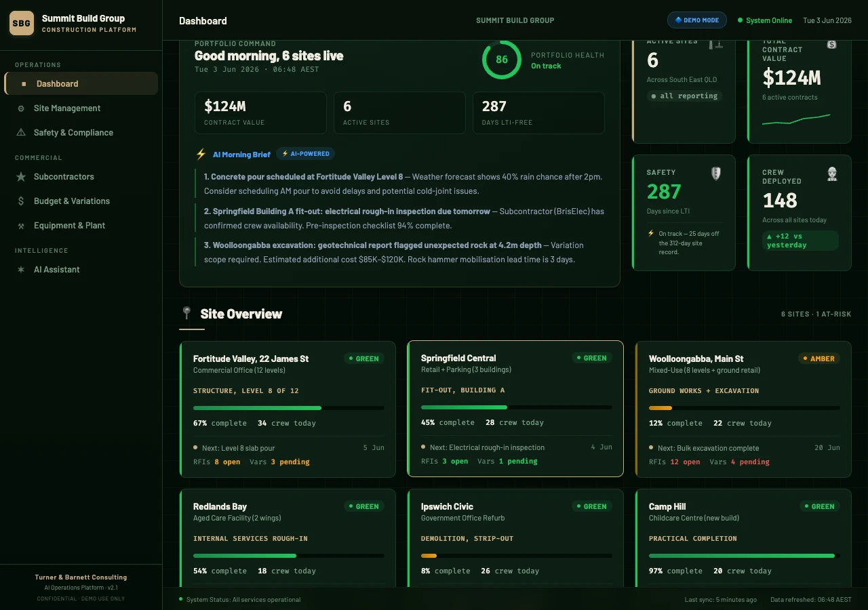Viewport: 868px width, 610px height.
Task: Open the Subcontractors section
Action: click(81, 177)
